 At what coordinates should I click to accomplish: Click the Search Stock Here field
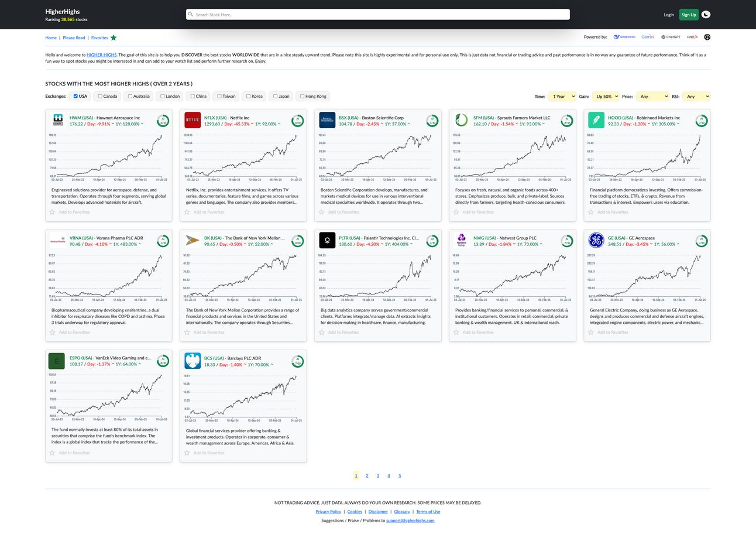pyautogui.click(x=378, y=15)
